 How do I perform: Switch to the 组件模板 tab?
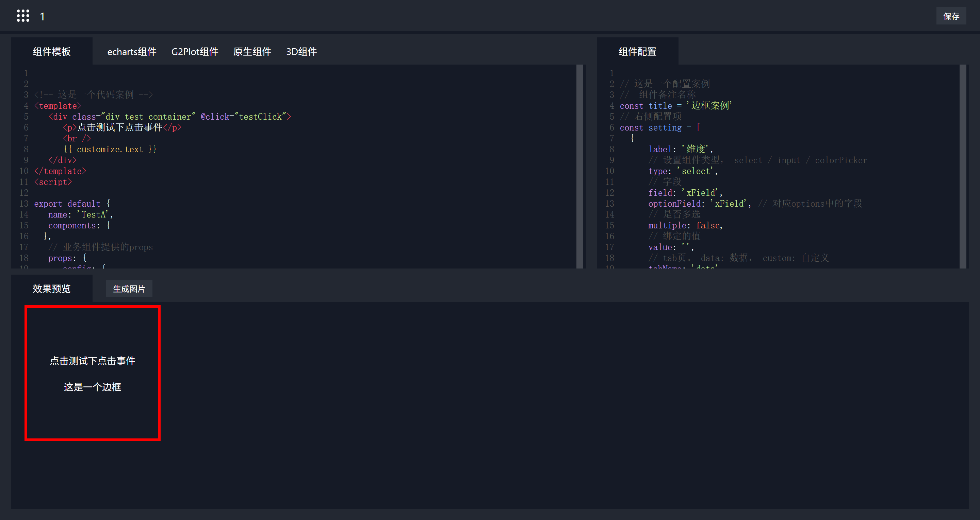coord(52,51)
